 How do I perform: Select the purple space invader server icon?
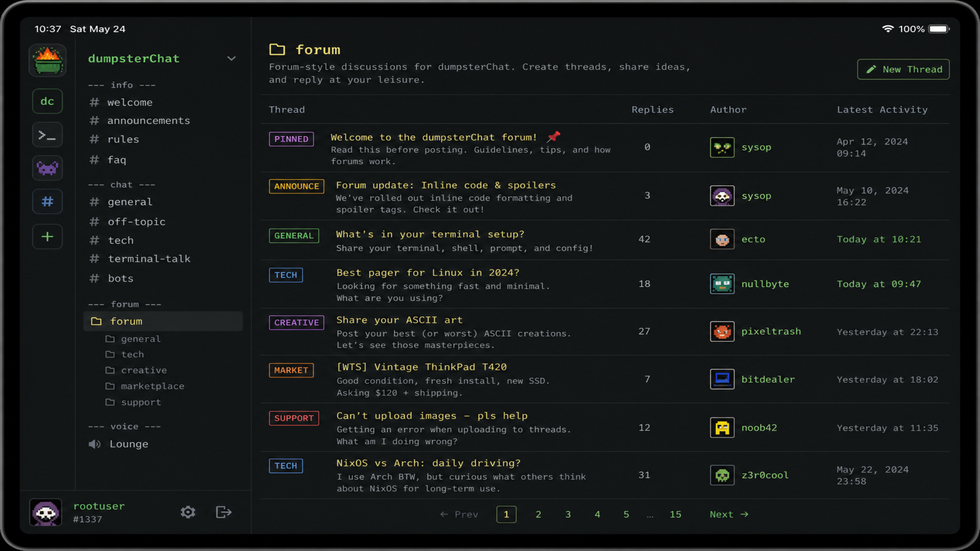[x=47, y=168]
